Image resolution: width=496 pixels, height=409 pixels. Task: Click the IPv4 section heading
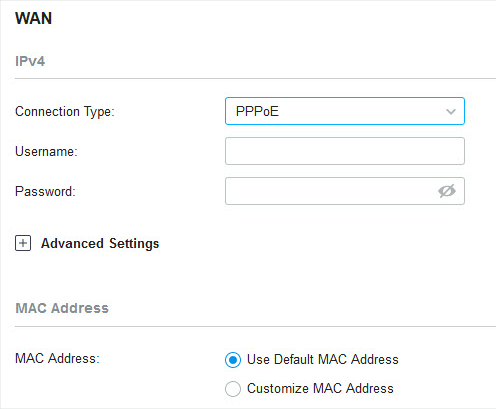30,61
